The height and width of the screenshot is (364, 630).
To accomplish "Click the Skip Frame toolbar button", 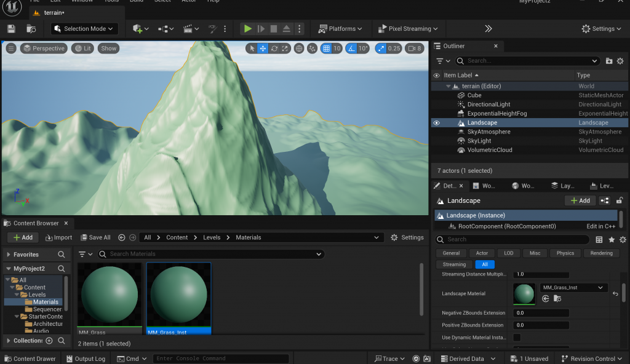I will (x=261, y=28).
